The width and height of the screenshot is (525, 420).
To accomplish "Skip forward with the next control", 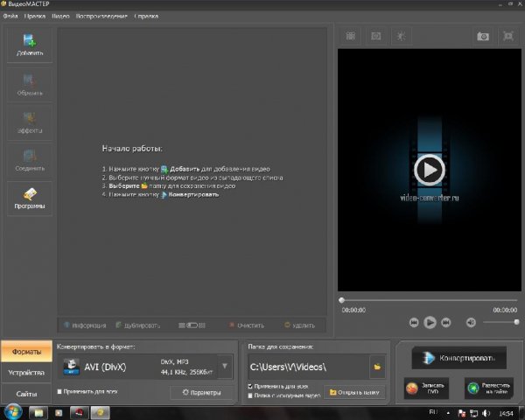I will [x=445, y=323].
